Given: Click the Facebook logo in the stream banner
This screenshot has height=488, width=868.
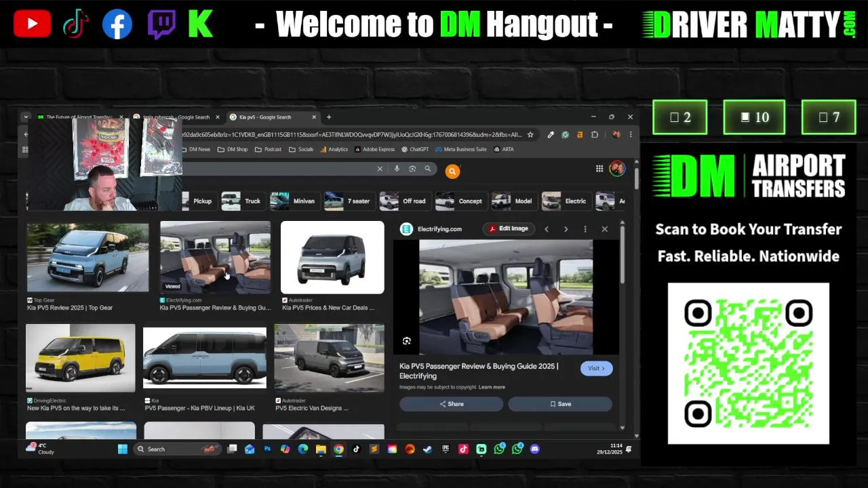Looking at the screenshot, I should coord(117,24).
